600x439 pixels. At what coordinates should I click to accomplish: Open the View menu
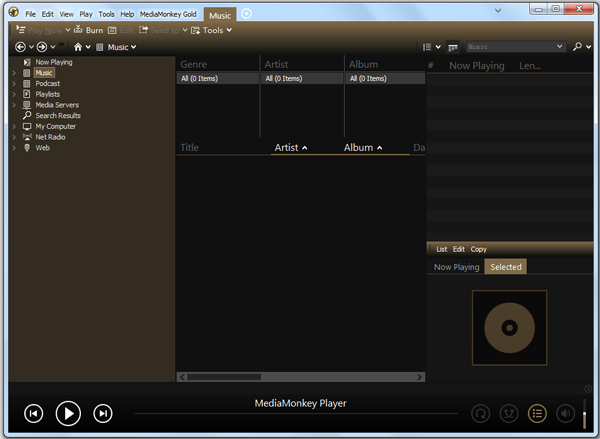coord(66,14)
